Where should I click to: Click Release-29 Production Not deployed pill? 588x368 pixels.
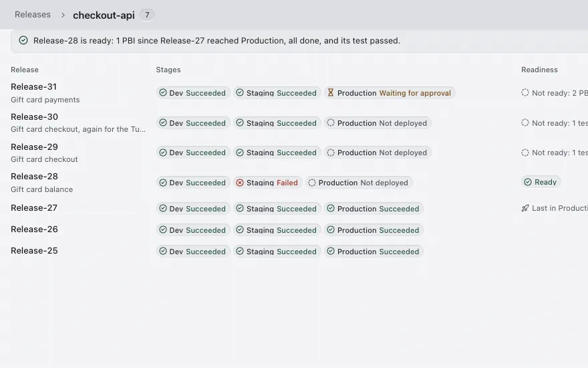(x=378, y=153)
